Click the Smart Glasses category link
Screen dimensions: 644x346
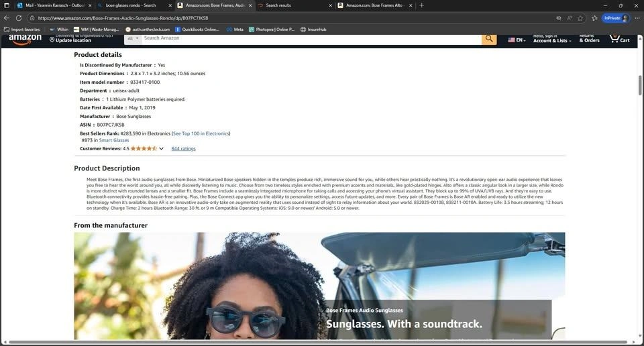pyautogui.click(x=114, y=140)
